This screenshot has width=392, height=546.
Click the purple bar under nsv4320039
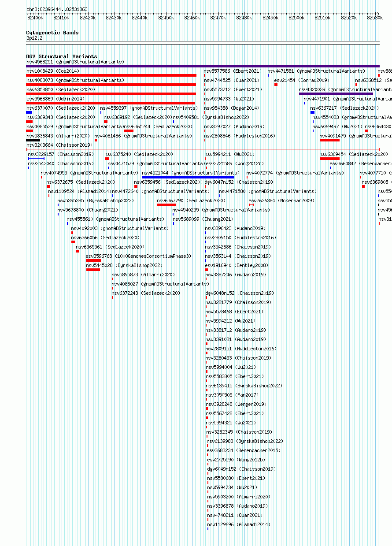pos(336,94)
